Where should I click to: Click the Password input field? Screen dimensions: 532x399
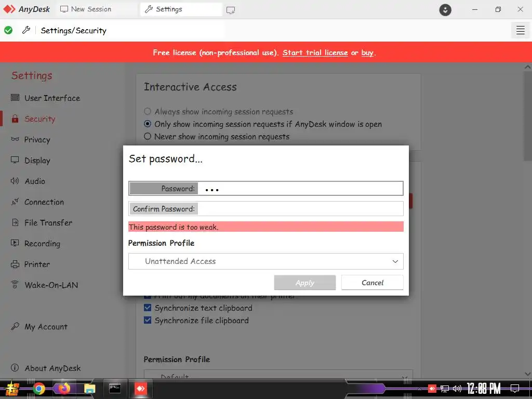(266, 188)
